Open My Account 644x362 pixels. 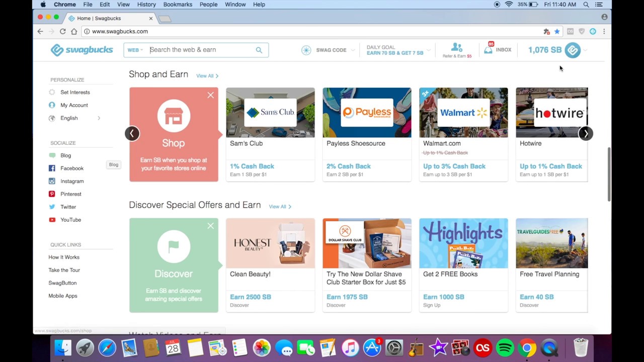point(74,105)
